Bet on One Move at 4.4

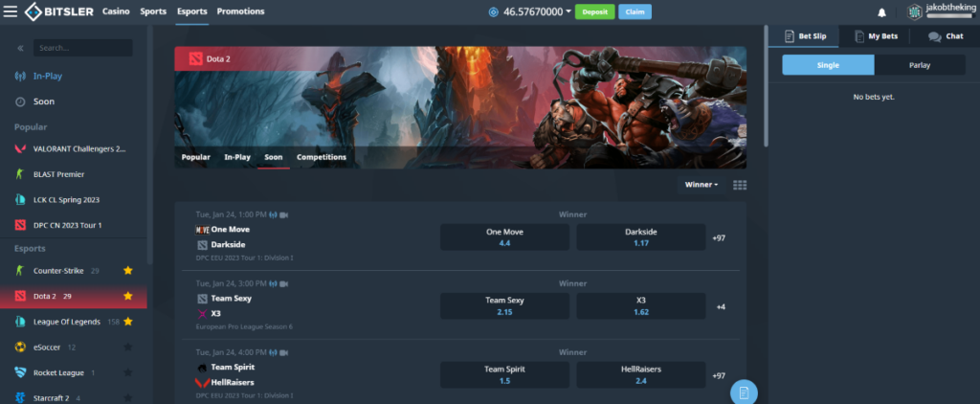click(x=504, y=237)
